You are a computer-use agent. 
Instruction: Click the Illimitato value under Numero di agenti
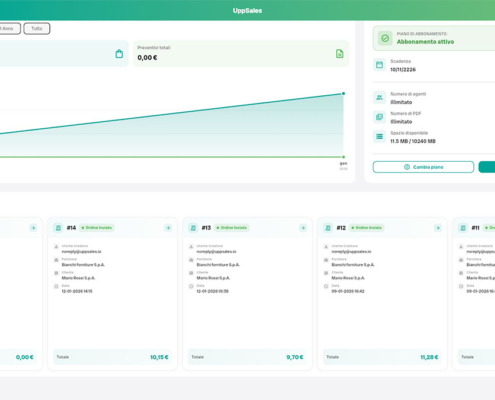(x=401, y=102)
